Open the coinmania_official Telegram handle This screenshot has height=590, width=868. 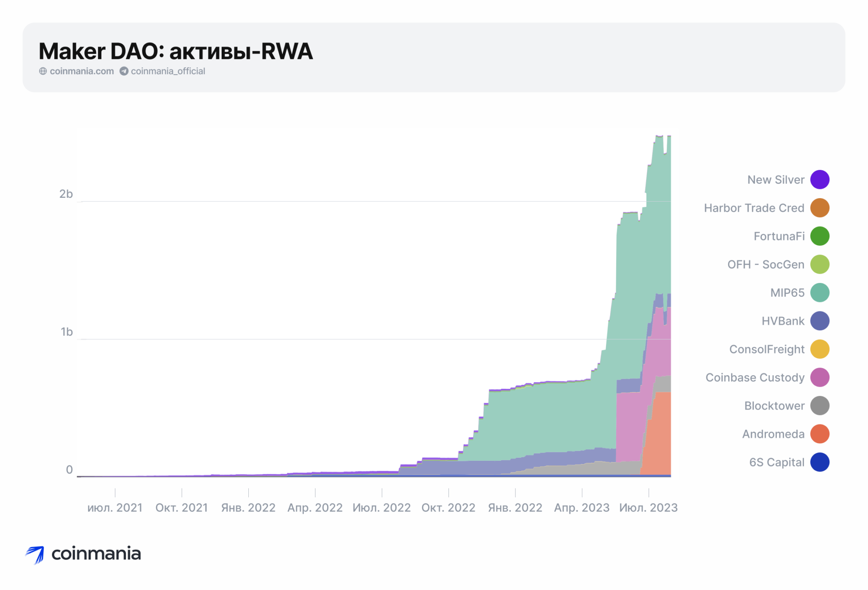click(x=168, y=71)
